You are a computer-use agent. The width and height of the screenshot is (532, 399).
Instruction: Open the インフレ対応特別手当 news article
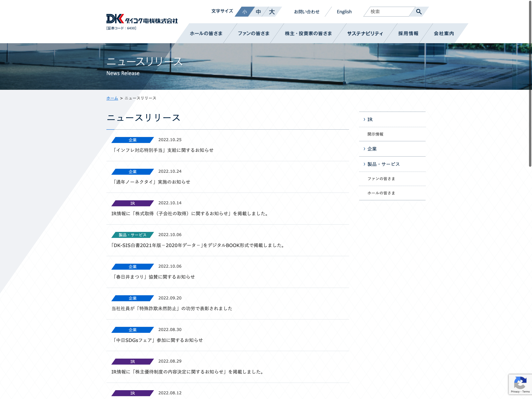click(x=163, y=150)
